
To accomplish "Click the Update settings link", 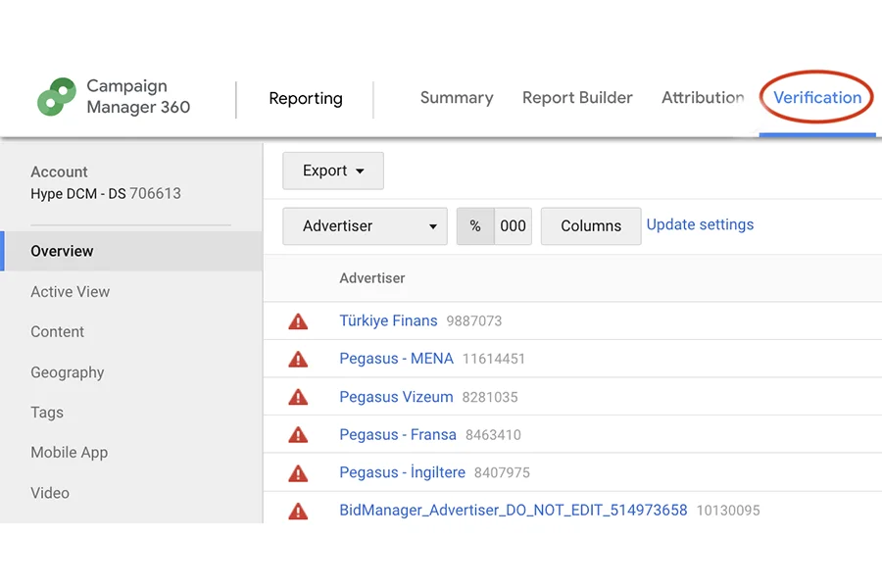I will point(700,224).
